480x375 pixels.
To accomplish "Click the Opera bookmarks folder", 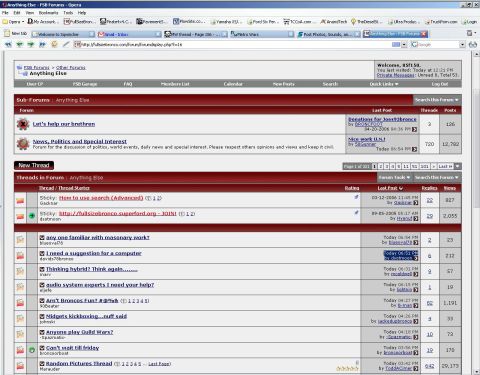I will point(13,22).
